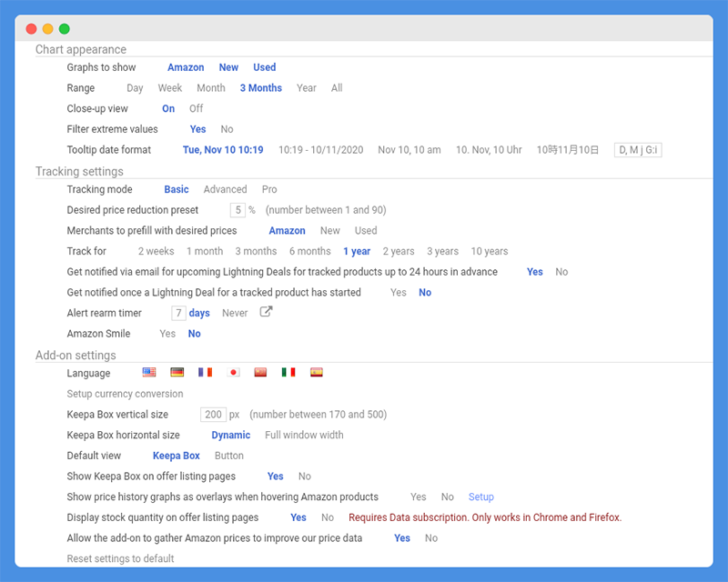
Task: Set Track for to 2 weeks
Action: [156, 251]
